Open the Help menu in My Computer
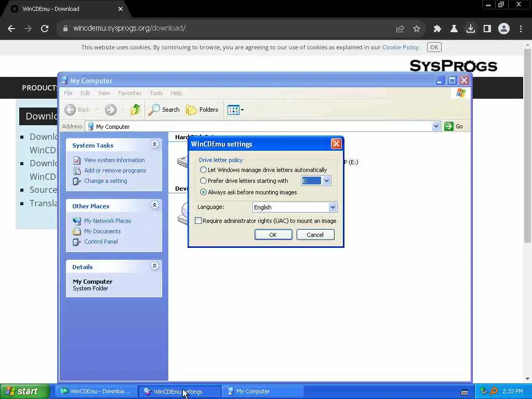The image size is (532, 399). coord(177,93)
